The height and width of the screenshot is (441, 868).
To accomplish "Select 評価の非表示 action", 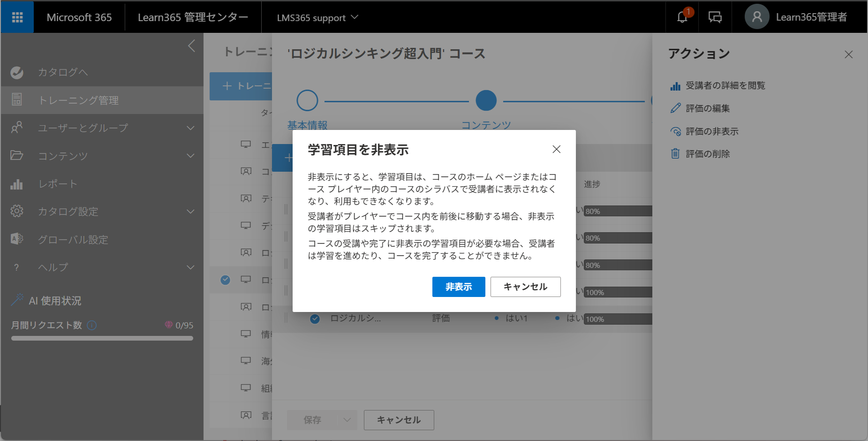I will coord(711,131).
